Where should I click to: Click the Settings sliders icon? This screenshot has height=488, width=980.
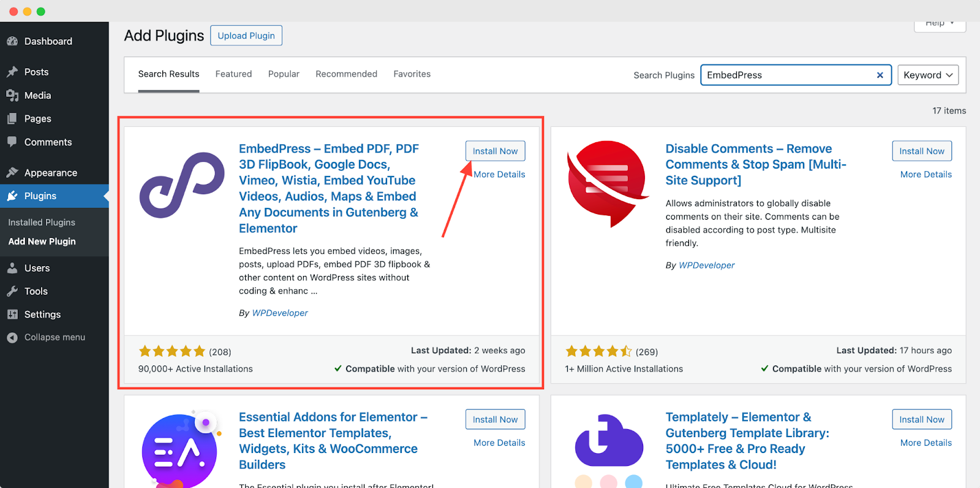[12, 315]
